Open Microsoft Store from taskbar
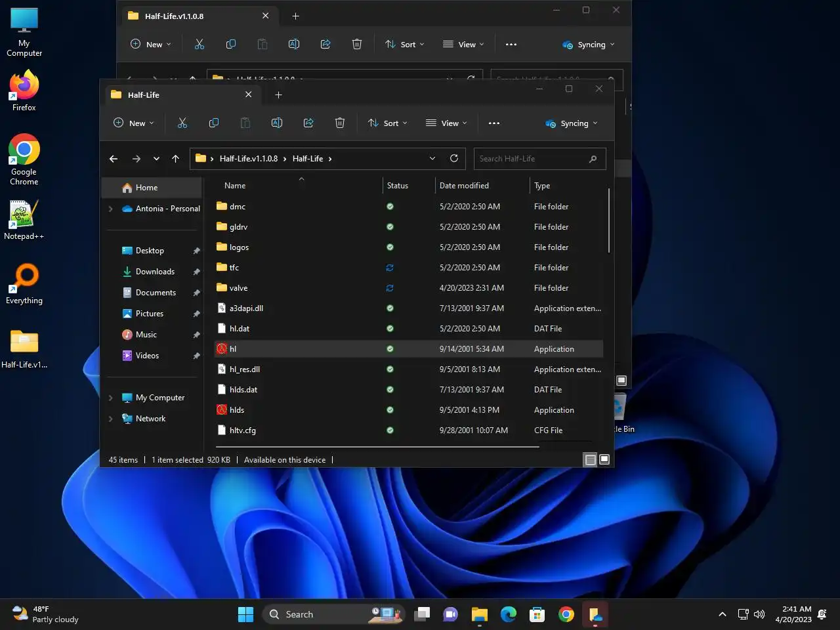This screenshot has height=630, width=840. point(537,614)
